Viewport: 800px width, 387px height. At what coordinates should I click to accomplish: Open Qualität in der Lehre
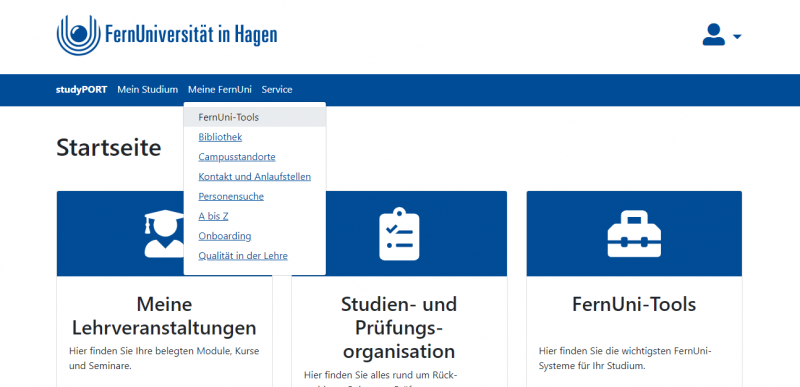coord(243,256)
